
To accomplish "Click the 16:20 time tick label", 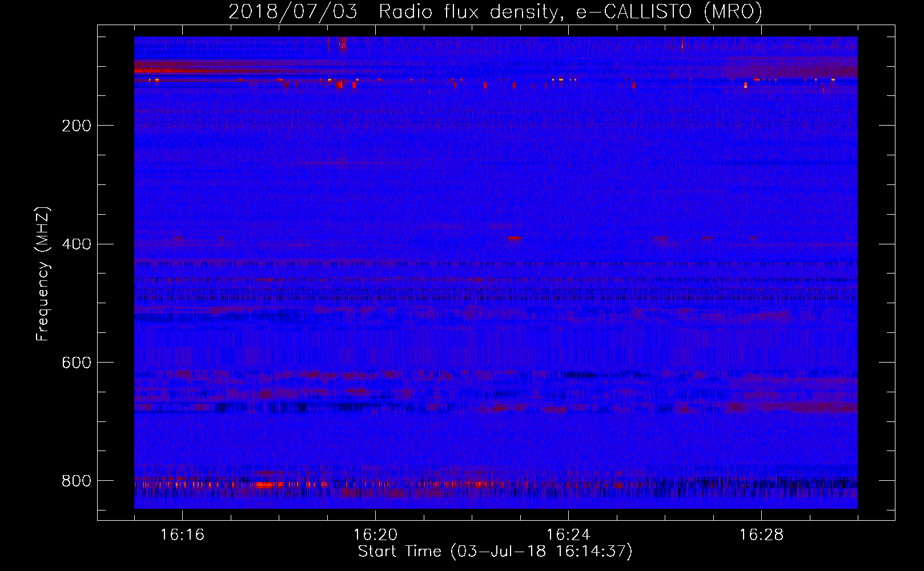I will [x=375, y=534].
